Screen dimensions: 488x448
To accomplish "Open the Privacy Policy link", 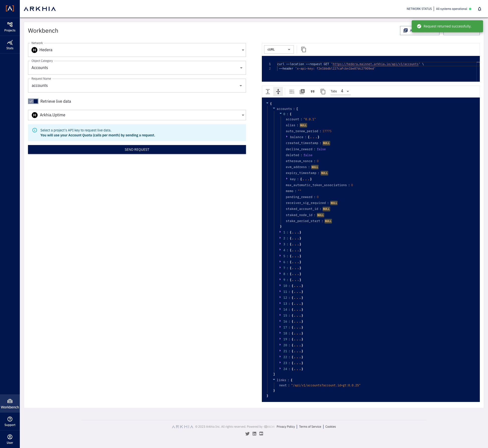I will [286, 427].
